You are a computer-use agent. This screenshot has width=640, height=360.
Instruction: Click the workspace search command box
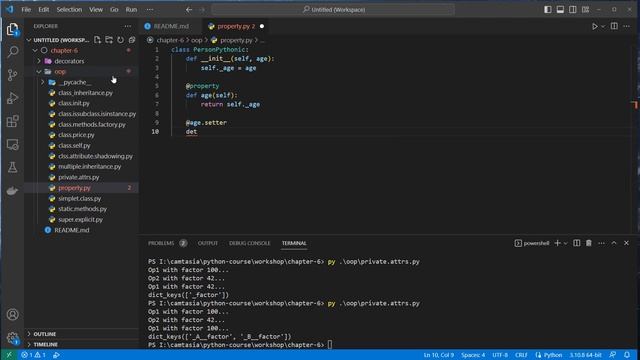click(333, 9)
